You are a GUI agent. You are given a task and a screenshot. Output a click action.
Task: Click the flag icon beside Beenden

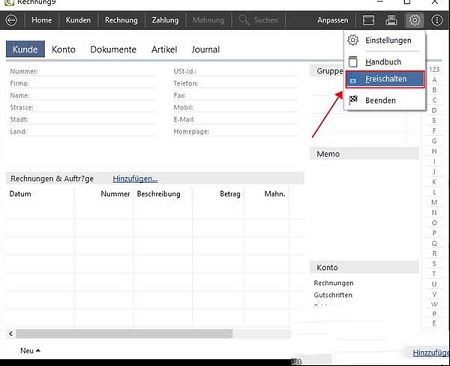tap(353, 100)
